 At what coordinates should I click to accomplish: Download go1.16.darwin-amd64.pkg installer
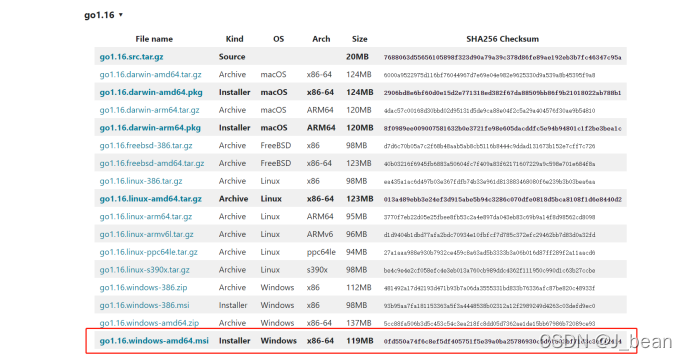coord(151,92)
